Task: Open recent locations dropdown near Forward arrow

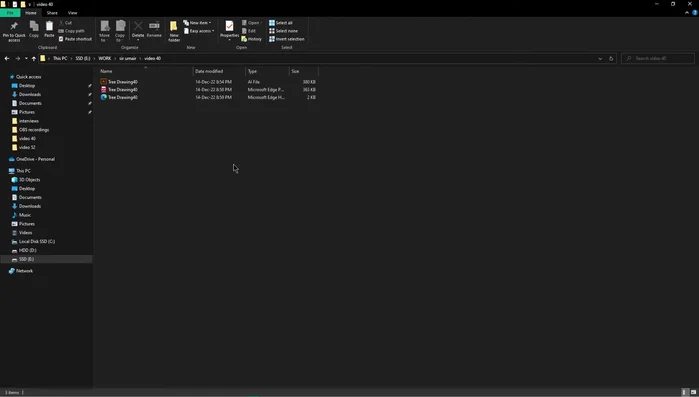Action: point(26,58)
